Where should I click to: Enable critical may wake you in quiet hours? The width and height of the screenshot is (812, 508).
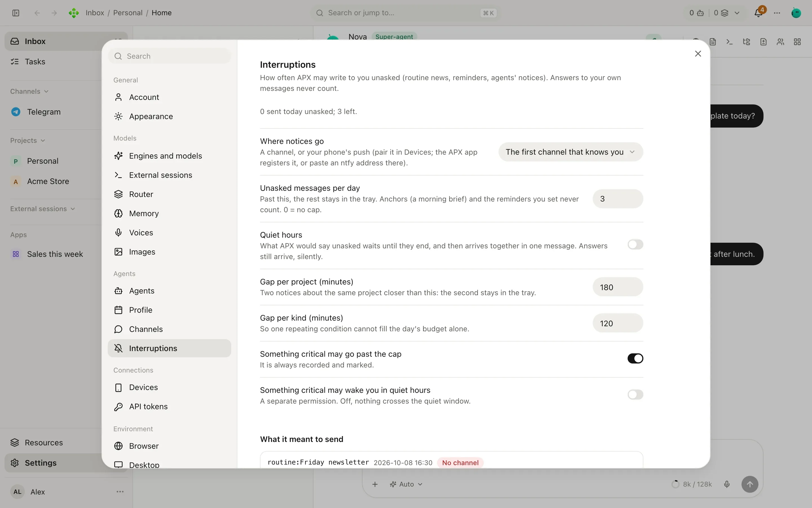(635, 395)
